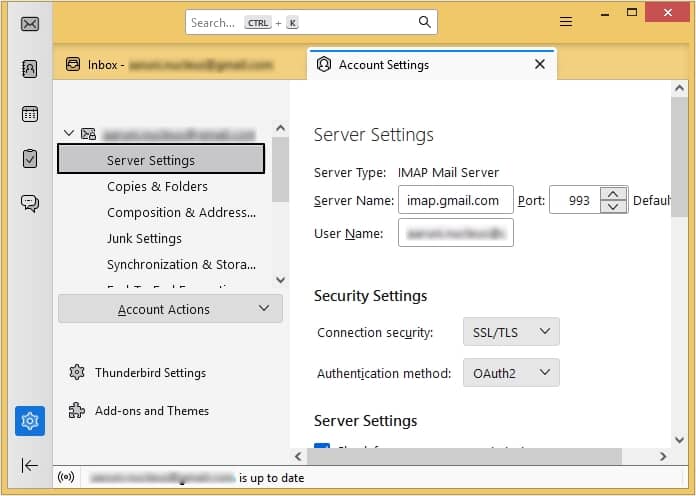Open Thunderbird Settings link
The height and width of the screenshot is (496, 696).
pyautogui.click(x=150, y=373)
